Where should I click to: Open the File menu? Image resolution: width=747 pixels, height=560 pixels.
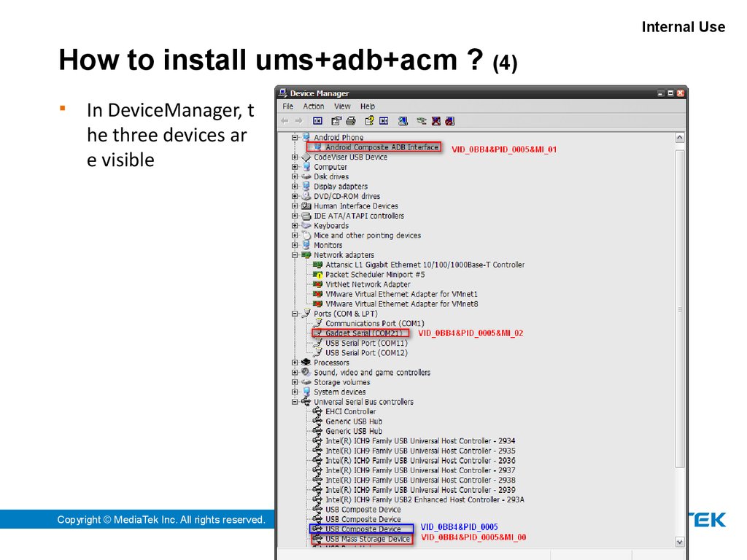(287, 106)
